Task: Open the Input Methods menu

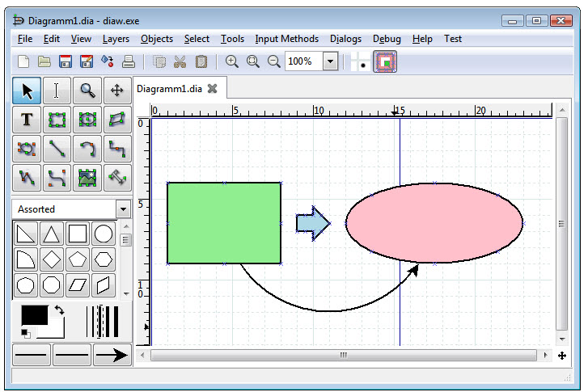Action: coord(287,39)
